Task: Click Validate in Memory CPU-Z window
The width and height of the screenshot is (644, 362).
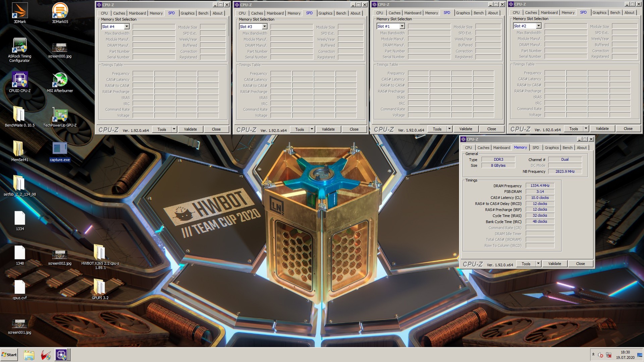Action: pyautogui.click(x=554, y=263)
